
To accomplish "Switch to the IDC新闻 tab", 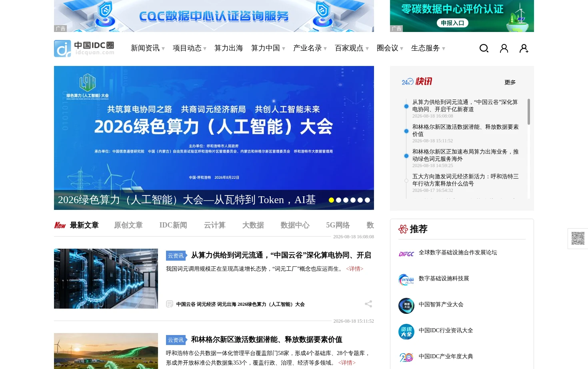I will 173,225.
